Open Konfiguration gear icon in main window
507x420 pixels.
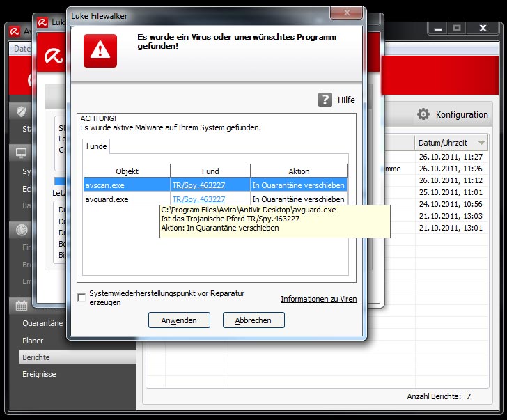click(423, 114)
